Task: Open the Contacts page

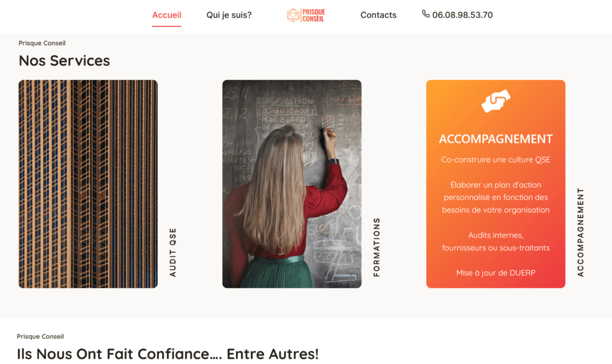Action: pyautogui.click(x=378, y=15)
